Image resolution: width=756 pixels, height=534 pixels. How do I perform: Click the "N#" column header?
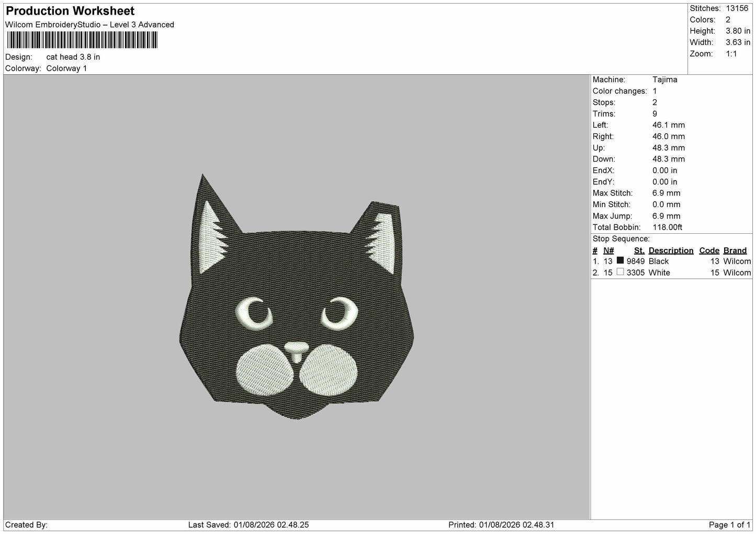tap(608, 251)
